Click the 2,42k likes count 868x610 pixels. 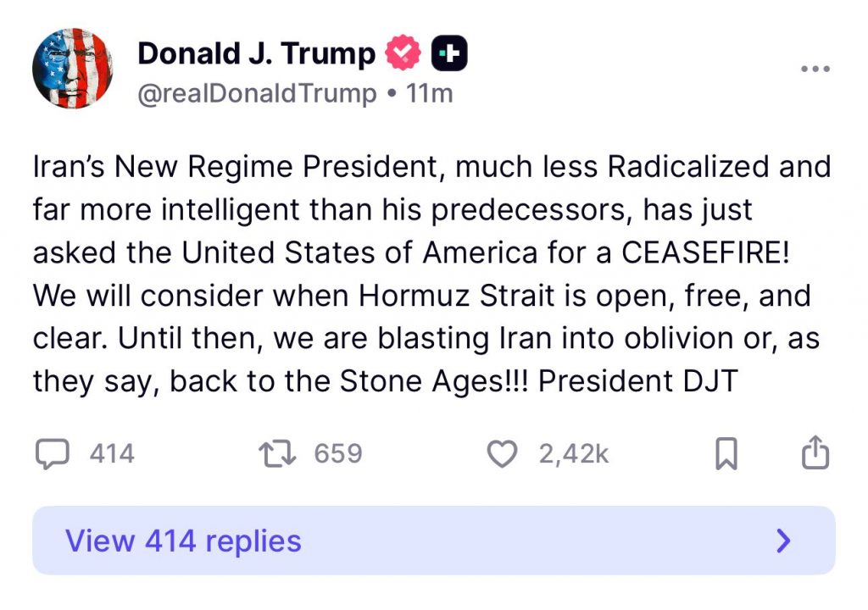point(574,454)
